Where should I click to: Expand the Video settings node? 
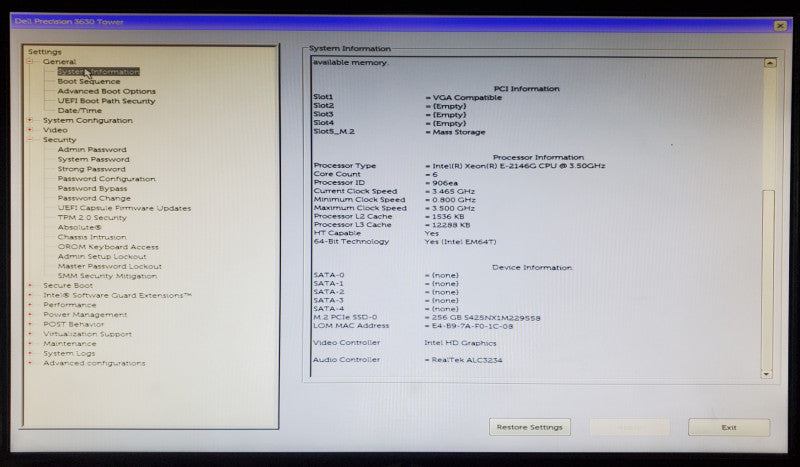(x=30, y=130)
